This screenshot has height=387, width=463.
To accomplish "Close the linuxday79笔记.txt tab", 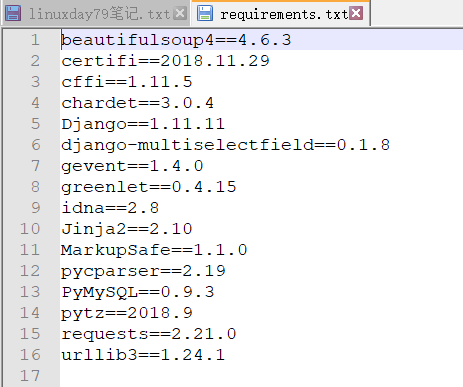I will (x=180, y=13).
